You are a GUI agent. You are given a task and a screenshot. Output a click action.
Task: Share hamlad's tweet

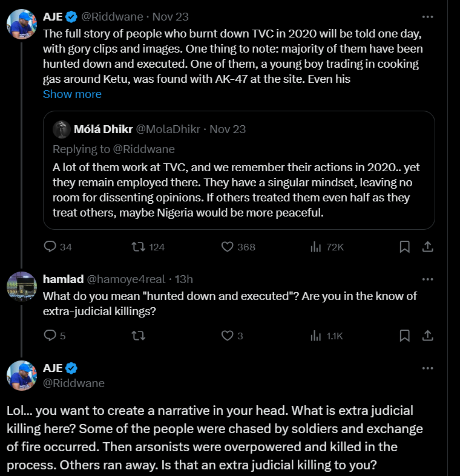(427, 336)
